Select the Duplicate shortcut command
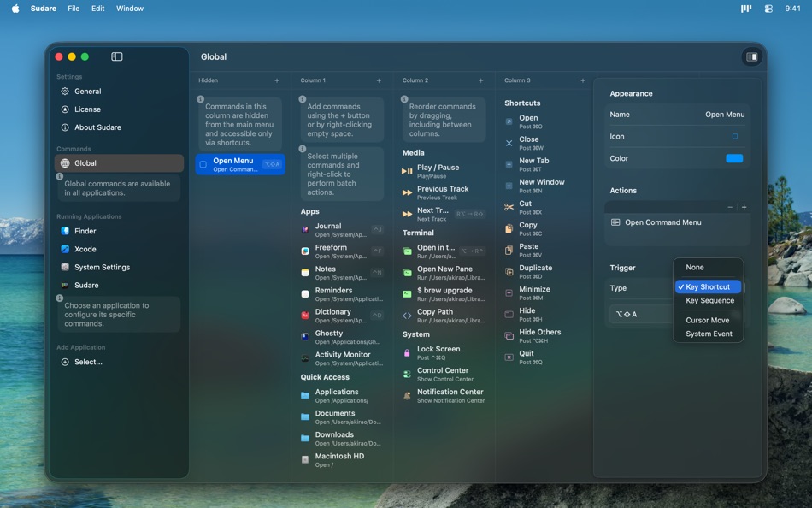812x508 pixels. tap(546, 272)
